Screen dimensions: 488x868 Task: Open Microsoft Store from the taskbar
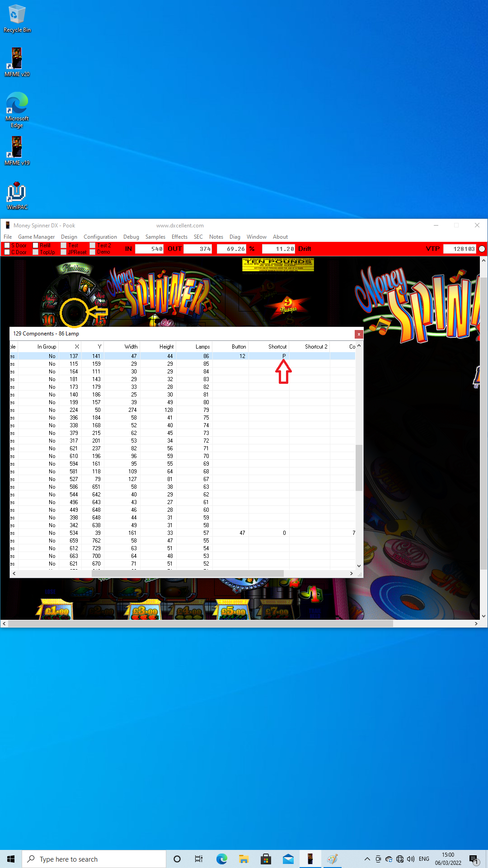point(266,859)
